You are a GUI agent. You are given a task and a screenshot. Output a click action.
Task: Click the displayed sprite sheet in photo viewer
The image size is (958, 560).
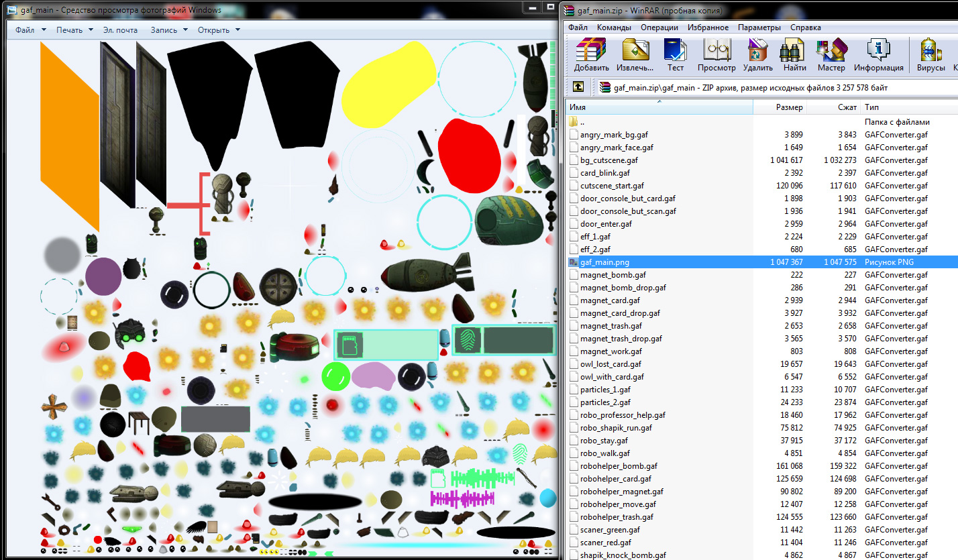299,298
